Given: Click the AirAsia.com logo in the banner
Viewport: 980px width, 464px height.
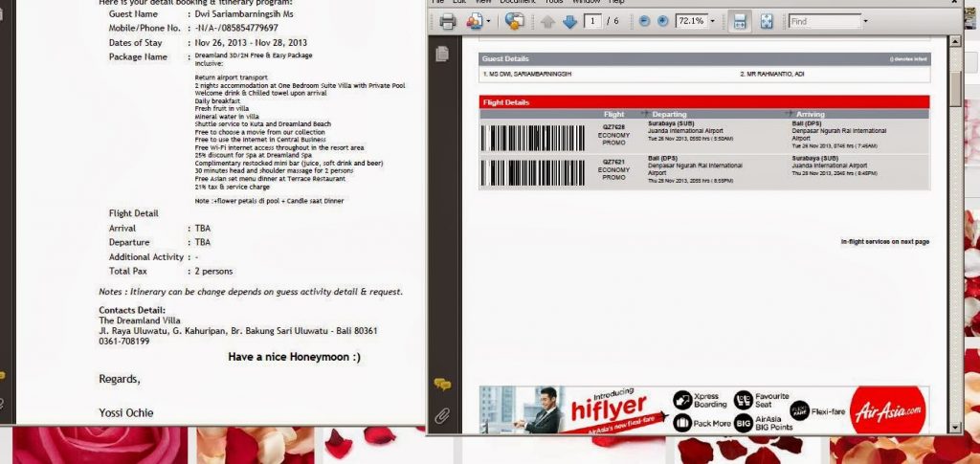Looking at the screenshot, I should pos(887,409).
